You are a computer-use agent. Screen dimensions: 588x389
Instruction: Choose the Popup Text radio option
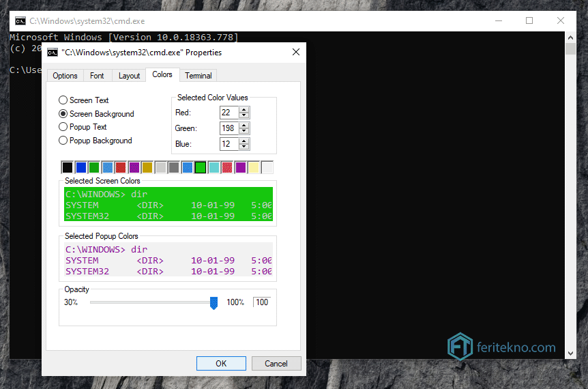pos(63,127)
